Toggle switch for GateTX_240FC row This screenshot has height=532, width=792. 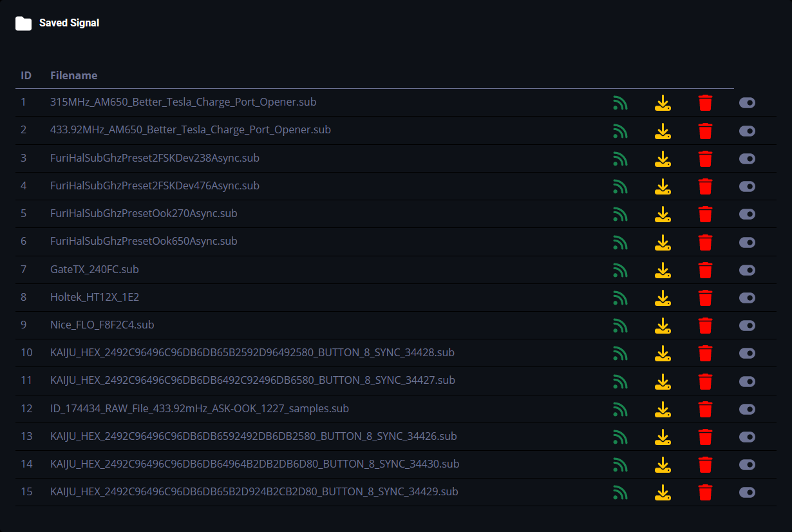(x=747, y=270)
